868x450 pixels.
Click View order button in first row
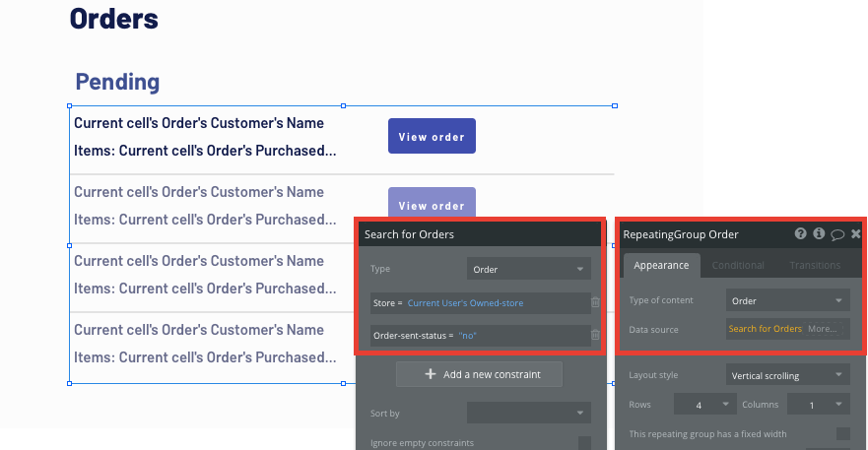pyautogui.click(x=432, y=136)
